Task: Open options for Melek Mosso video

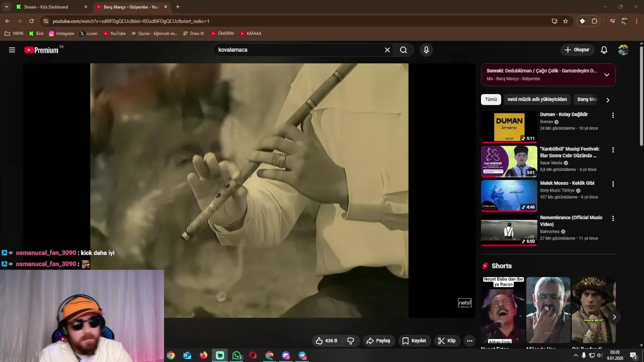Action: click(613, 184)
